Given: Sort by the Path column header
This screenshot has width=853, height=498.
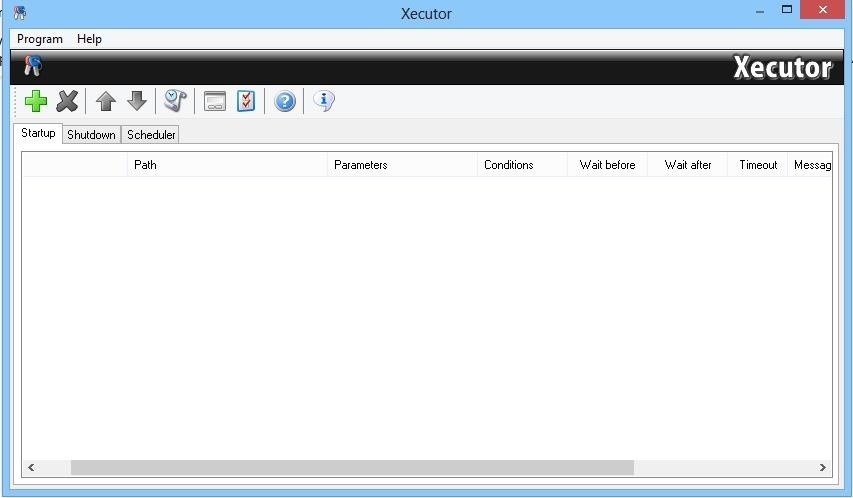Looking at the screenshot, I should [227, 165].
